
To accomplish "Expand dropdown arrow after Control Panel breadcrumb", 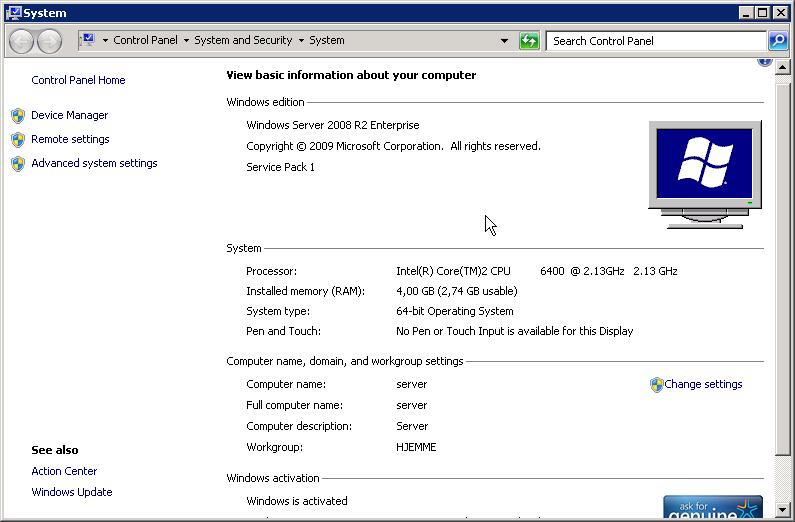I will (x=186, y=40).
